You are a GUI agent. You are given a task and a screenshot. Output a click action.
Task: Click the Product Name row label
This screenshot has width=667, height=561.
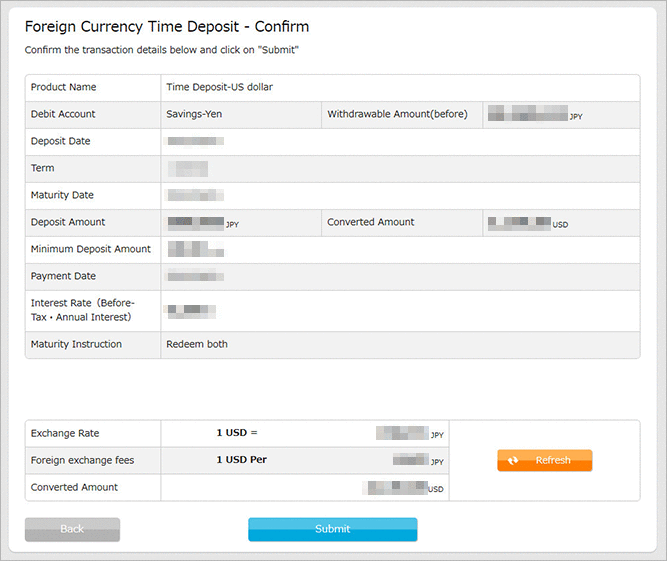[64, 87]
